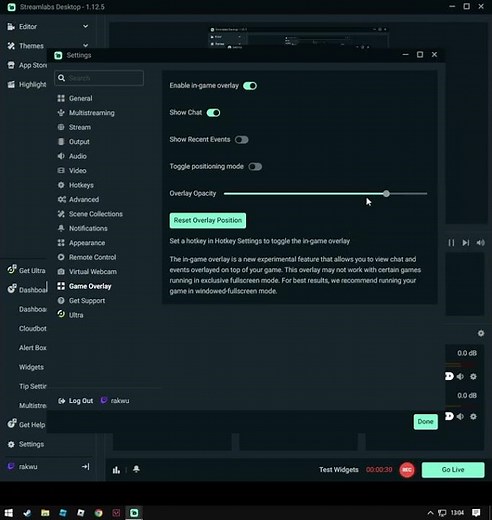Expand the Themes dropdown chevron
492x520 pixels.
pos(86,46)
